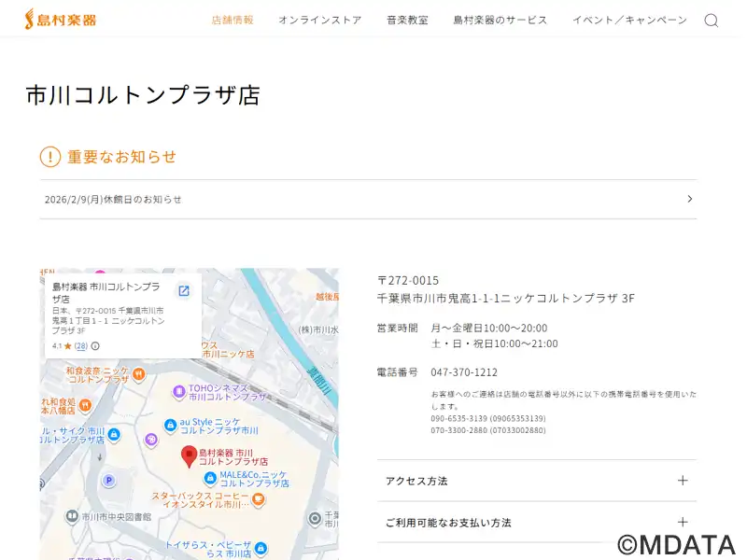
Task: Click the red 島村楽器 map pin
Action: click(x=189, y=455)
